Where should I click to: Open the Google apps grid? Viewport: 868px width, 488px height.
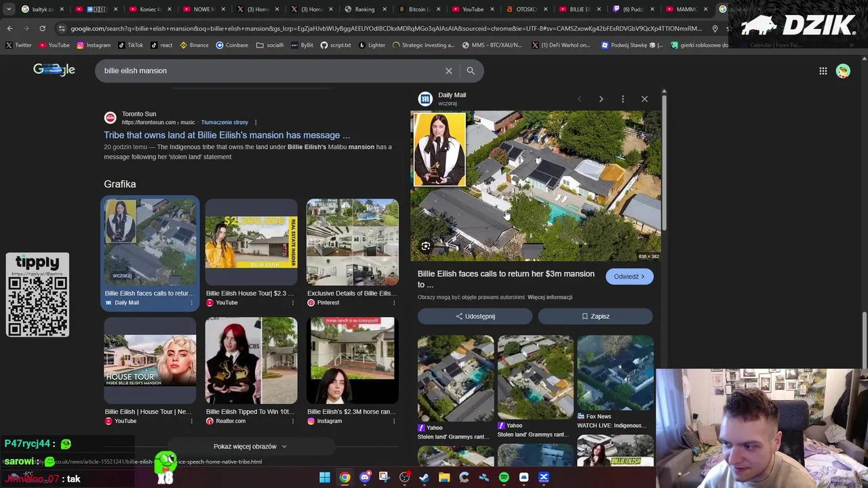(823, 70)
